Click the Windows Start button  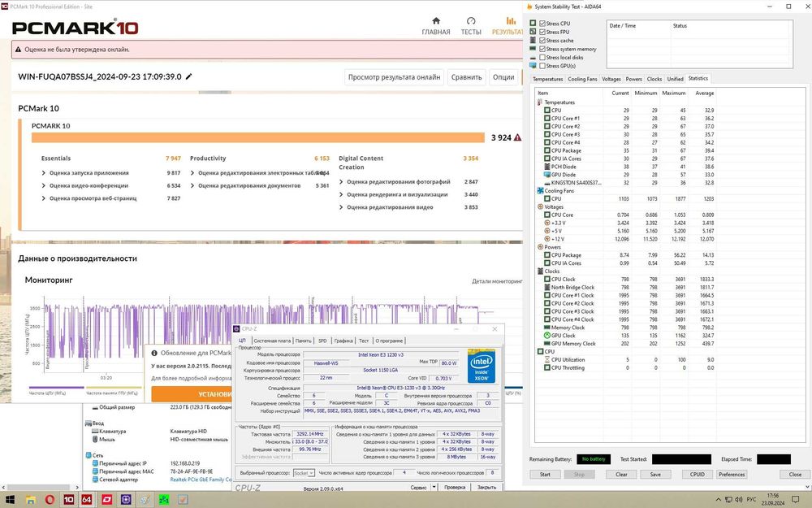click(11, 499)
